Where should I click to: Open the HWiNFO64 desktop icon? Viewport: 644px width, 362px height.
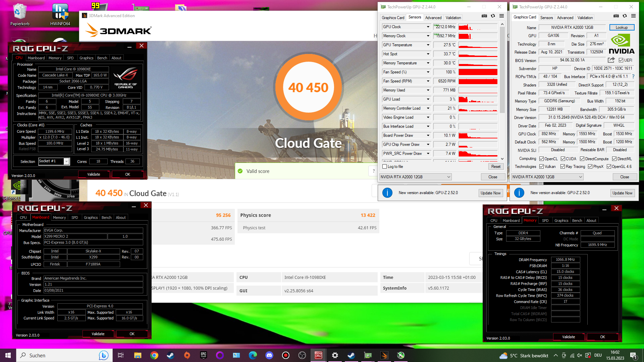[60, 14]
